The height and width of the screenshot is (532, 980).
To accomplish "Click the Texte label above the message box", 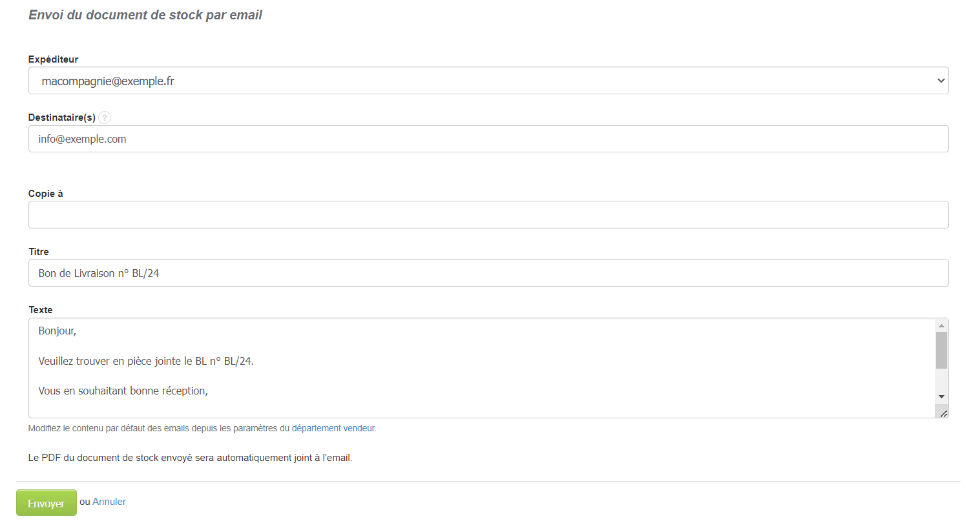I will (41, 310).
